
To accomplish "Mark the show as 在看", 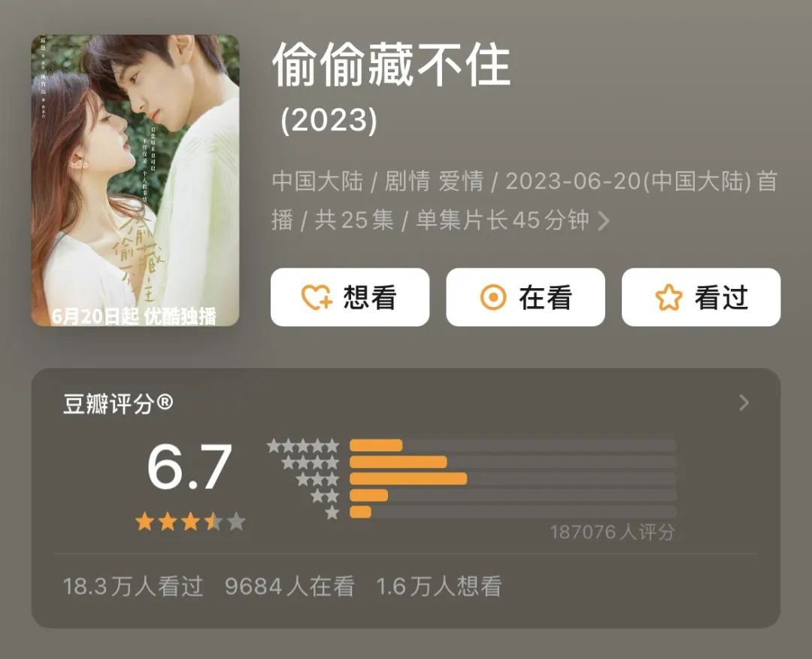I will point(526,297).
